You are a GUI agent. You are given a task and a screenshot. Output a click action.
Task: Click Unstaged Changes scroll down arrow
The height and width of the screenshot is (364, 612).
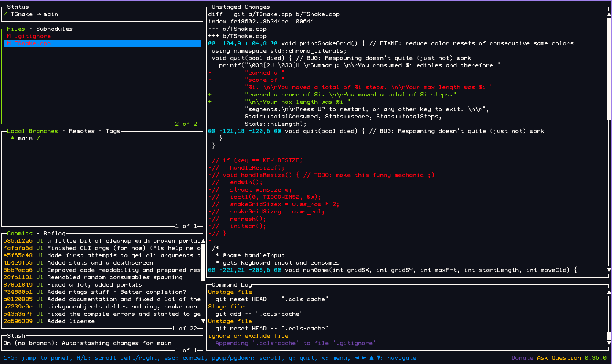coord(609,270)
